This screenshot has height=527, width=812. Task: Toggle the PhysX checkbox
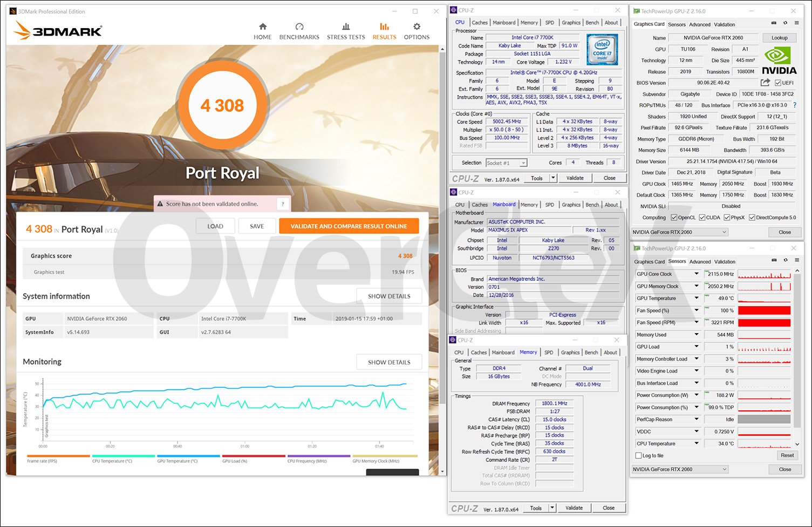[x=727, y=218]
